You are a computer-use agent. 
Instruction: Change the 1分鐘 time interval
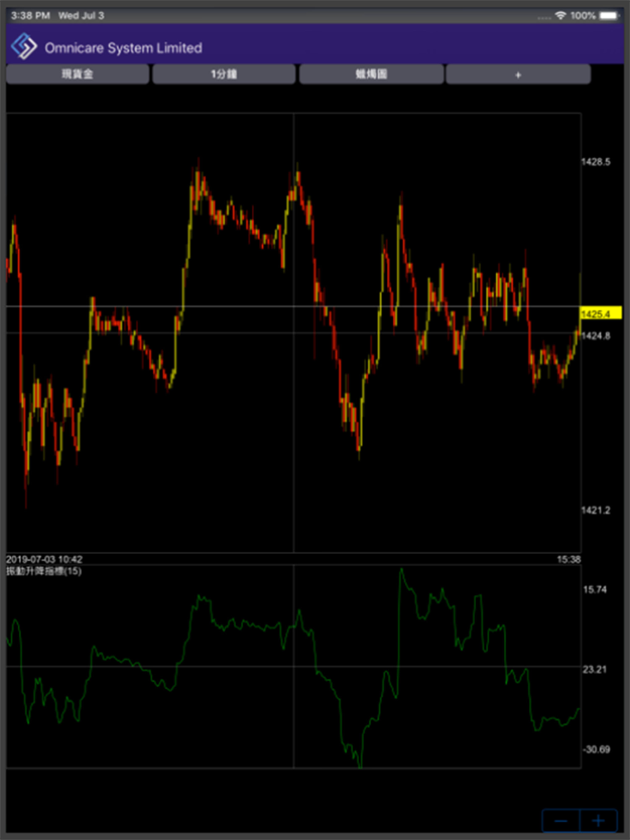coord(224,75)
